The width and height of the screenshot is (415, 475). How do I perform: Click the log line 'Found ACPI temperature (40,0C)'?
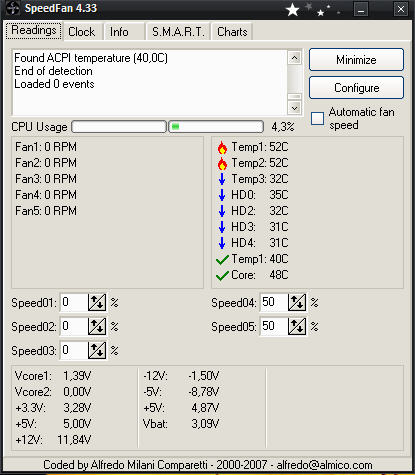[91, 58]
